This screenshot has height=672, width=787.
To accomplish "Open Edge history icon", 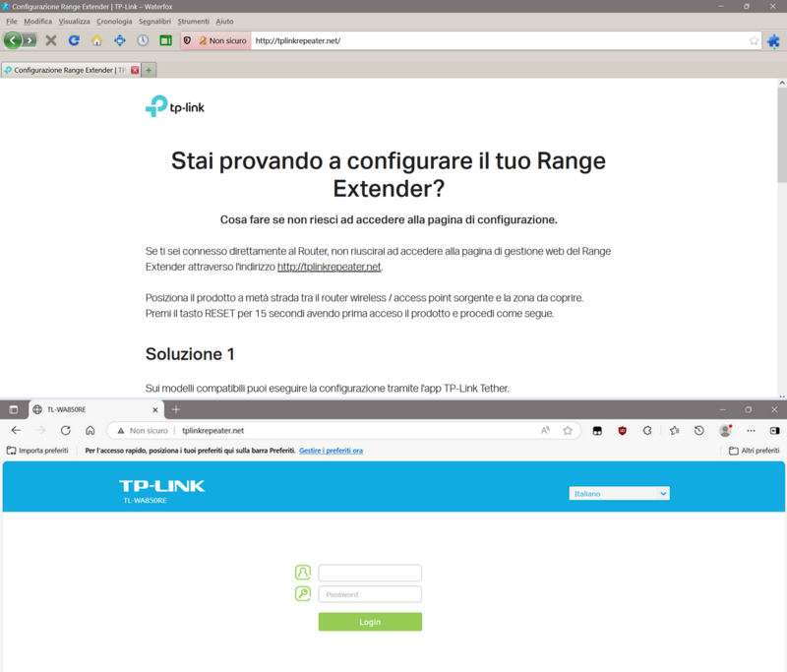I will [x=698, y=431].
